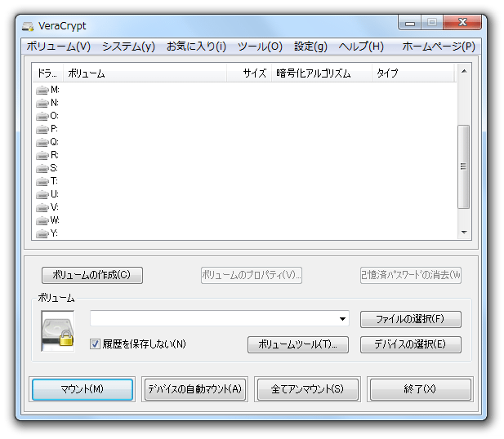504x439 pixels.
Task: Select the N: drive slot icon
Action: coord(42,104)
